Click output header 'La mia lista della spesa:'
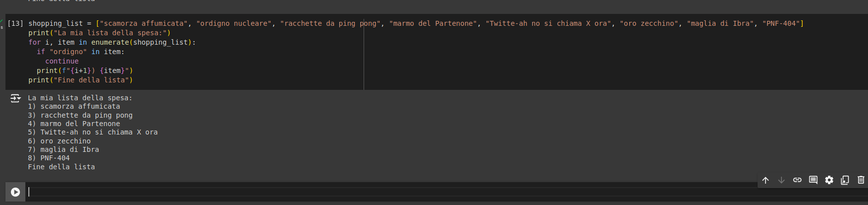The height and width of the screenshot is (205, 868). (80, 98)
